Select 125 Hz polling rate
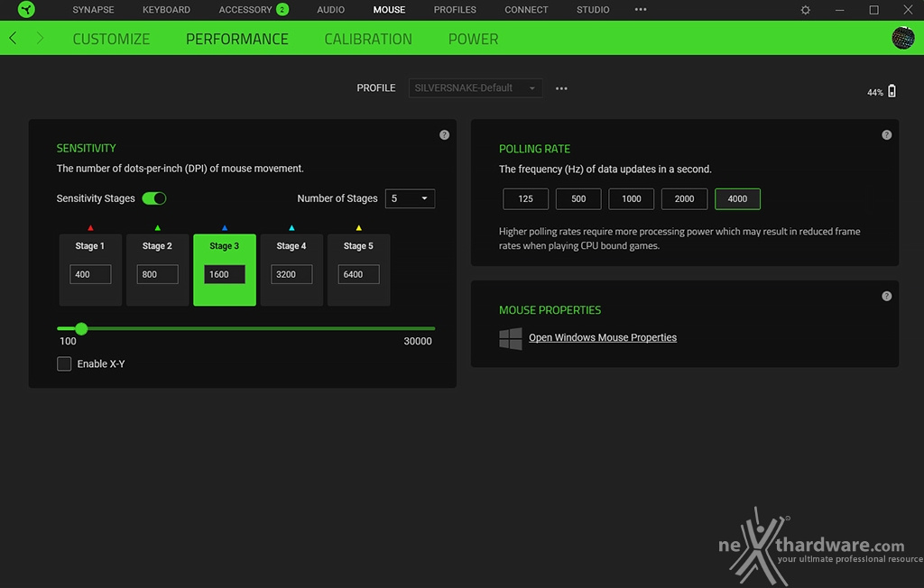 click(526, 199)
